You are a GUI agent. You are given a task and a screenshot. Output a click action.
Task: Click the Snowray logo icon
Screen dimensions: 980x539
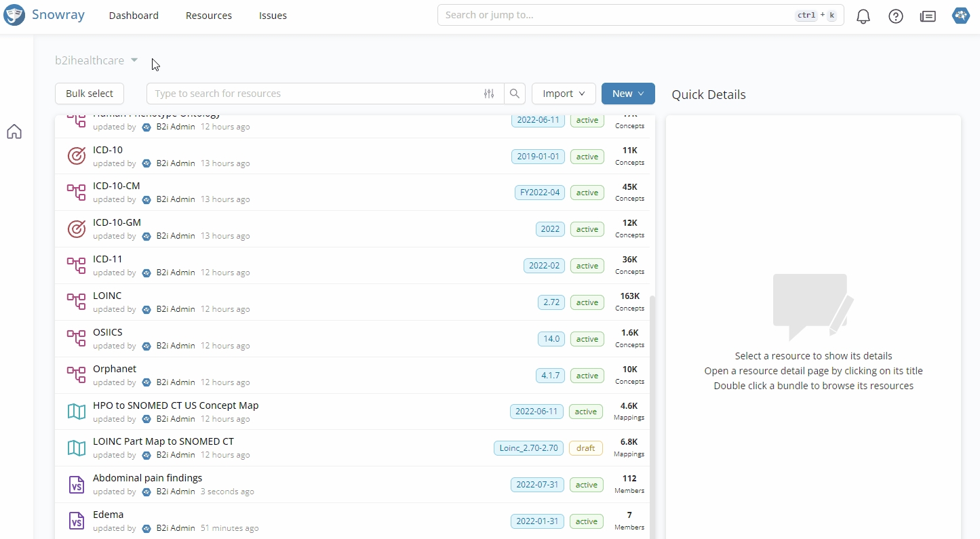coord(14,15)
